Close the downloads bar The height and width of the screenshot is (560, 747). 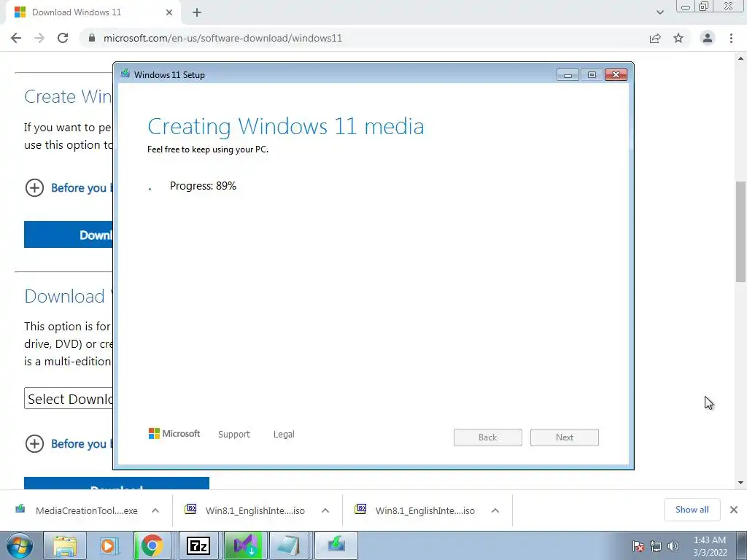coord(734,510)
